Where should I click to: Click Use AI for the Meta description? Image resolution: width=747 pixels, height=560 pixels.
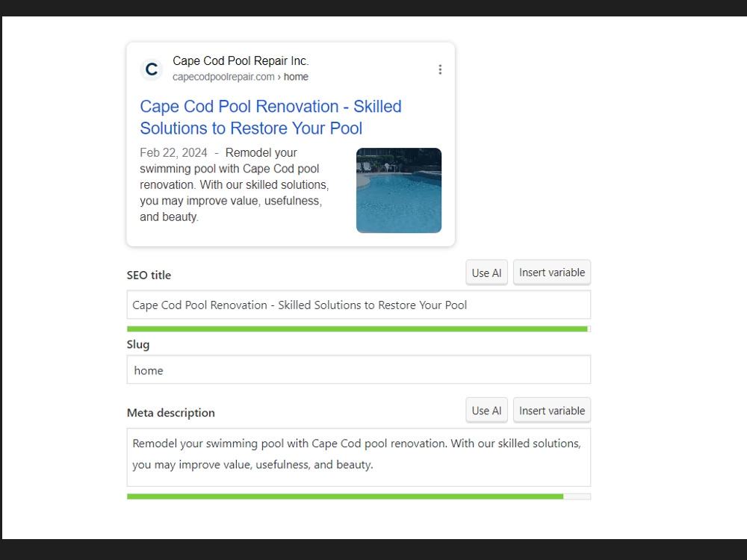pos(486,411)
